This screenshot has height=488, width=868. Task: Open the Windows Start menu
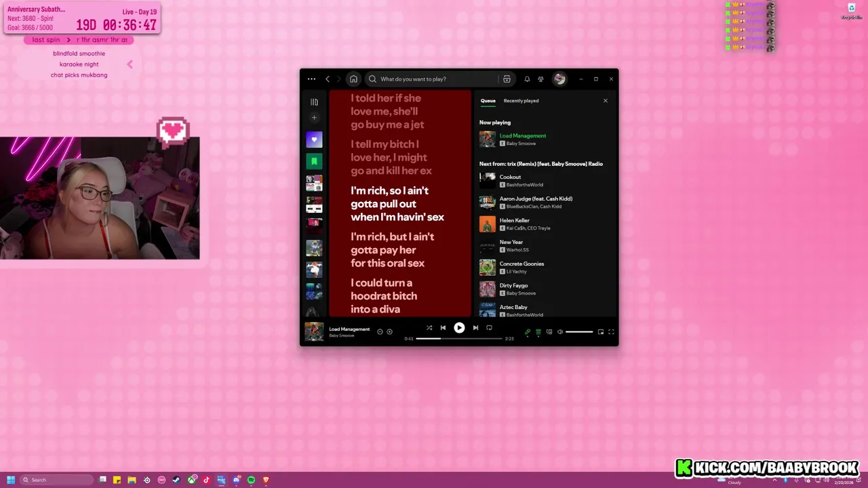(11, 480)
